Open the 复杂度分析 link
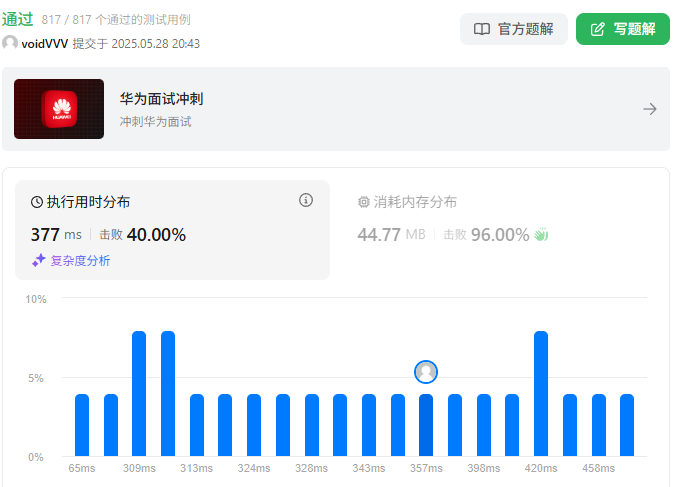Screen dimensions: 691x487 tap(80, 260)
